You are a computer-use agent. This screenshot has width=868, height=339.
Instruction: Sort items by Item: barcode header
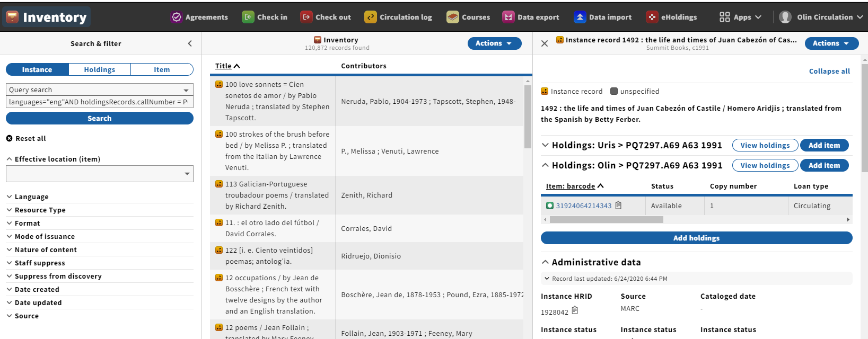tap(575, 186)
